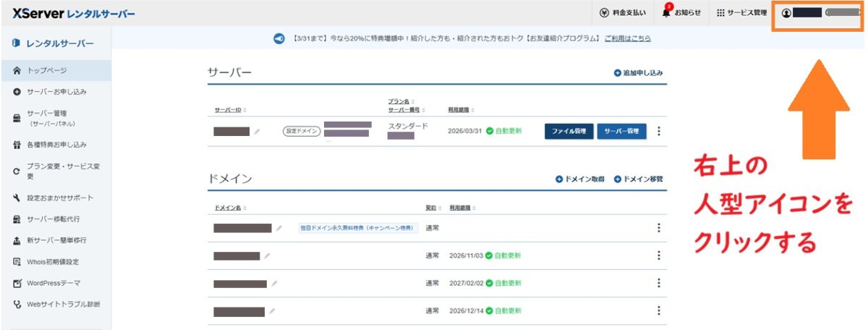Sort by プラン名 column header

click(401, 101)
